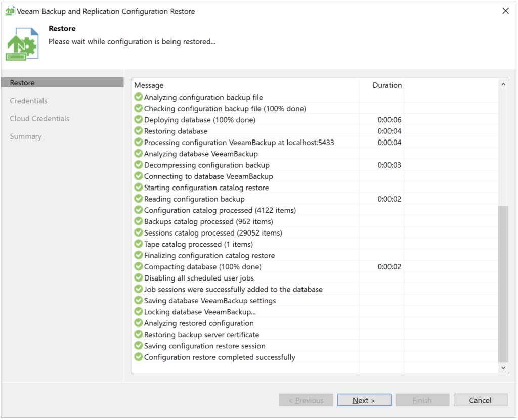Viewport: 518px width, 420px height.
Task: Click the 0:00:03 duration for Decompressing backup
Action: pyautogui.click(x=389, y=165)
